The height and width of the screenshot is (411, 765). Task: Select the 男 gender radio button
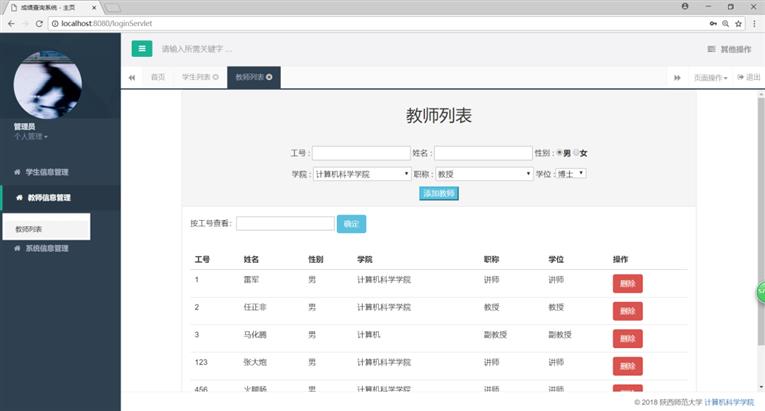[x=560, y=153]
